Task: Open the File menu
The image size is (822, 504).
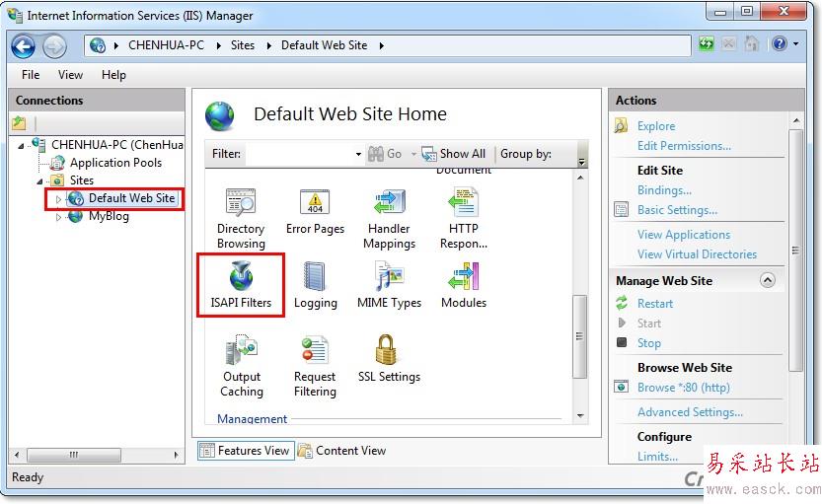Action: pos(31,75)
